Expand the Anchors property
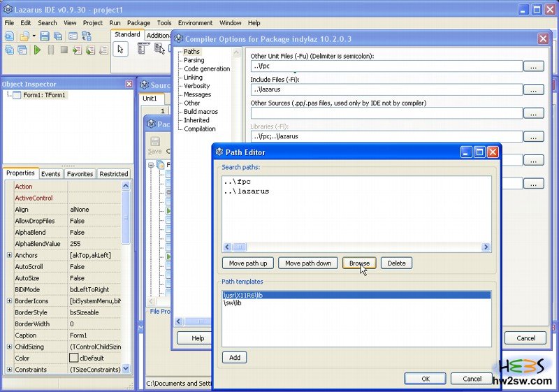 (x=9, y=255)
